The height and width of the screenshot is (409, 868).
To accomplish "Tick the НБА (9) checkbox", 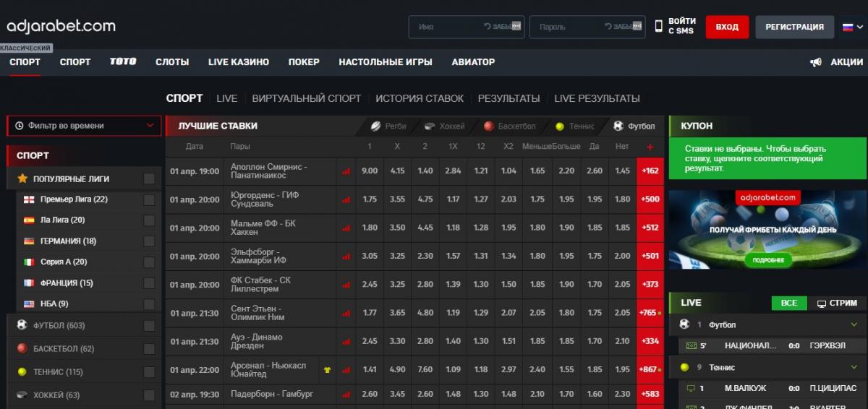I will (x=149, y=304).
